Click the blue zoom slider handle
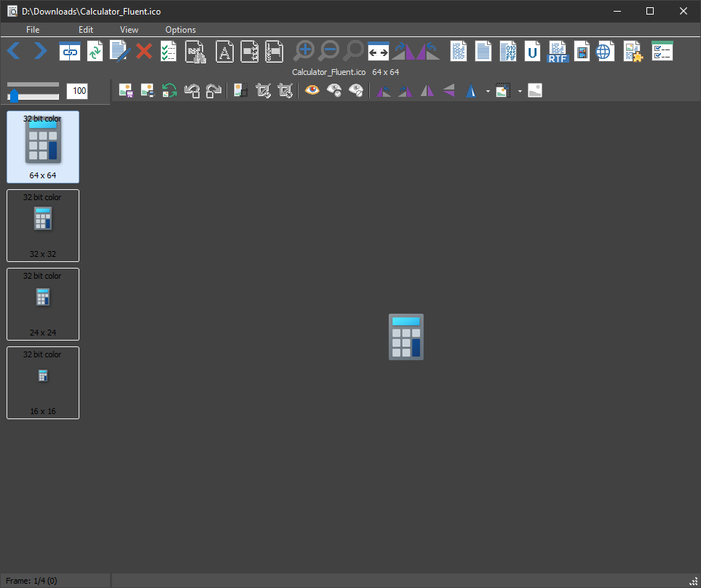Image resolution: width=701 pixels, height=588 pixels. click(x=14, y=96)
